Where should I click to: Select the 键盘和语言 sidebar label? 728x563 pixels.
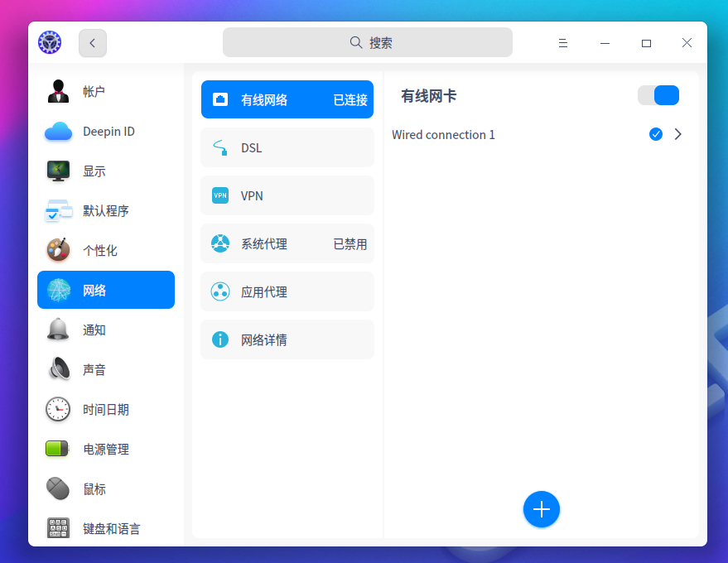click(112, 529)
